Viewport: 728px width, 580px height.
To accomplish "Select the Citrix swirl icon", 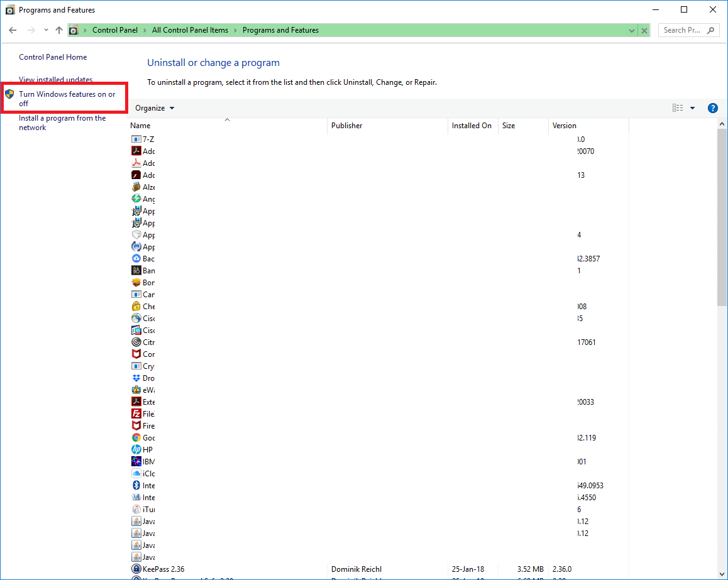I will click(x=136, y=342).
